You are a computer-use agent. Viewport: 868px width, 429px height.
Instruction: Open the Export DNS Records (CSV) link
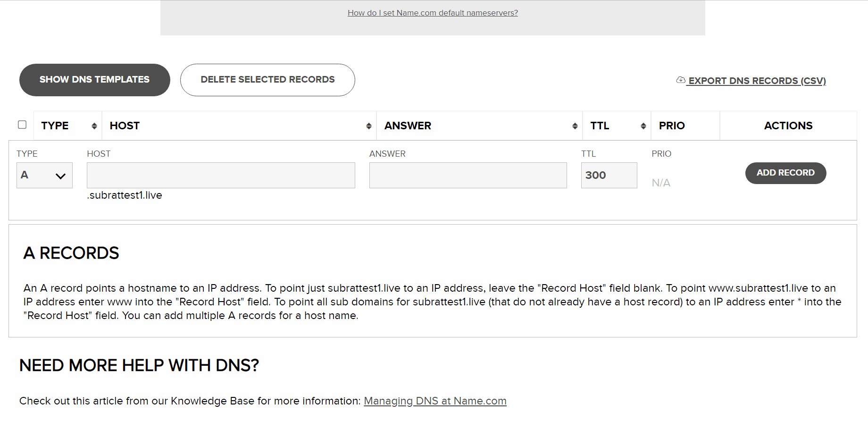(x=757, y=81)
